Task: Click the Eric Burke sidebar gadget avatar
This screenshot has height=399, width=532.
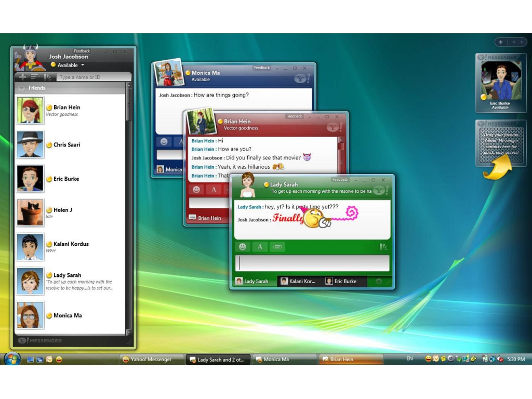Action: [x=501, y=81]
